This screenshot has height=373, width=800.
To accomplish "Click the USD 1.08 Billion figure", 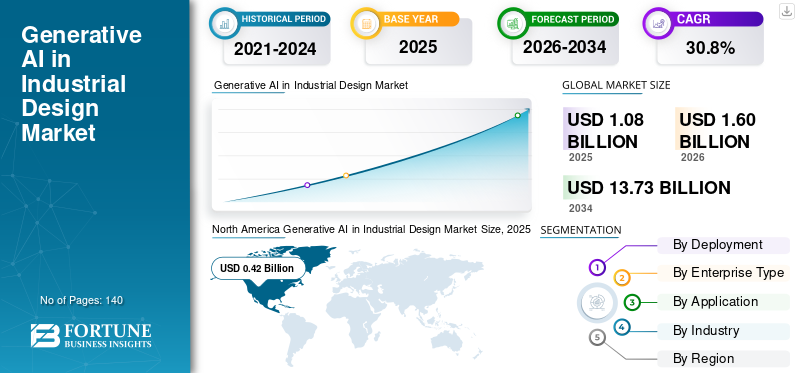I will click(x=606, y=130).
